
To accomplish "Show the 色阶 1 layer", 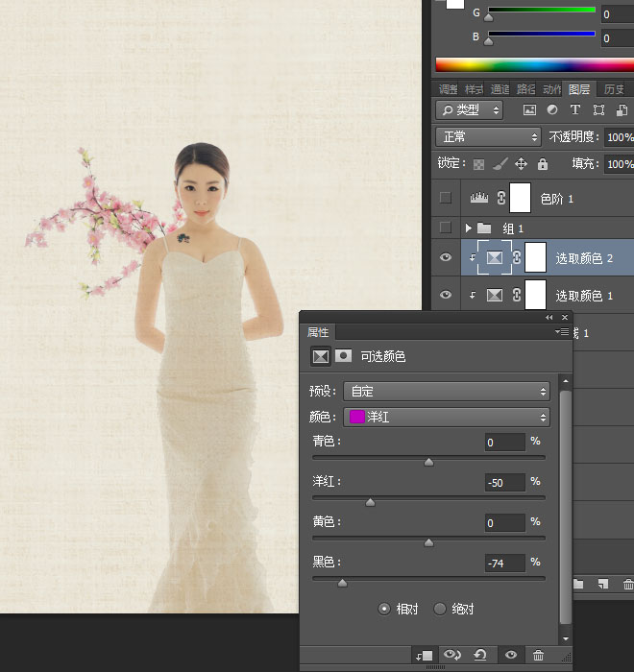I will pyautogui.click(x=446, y=198).
